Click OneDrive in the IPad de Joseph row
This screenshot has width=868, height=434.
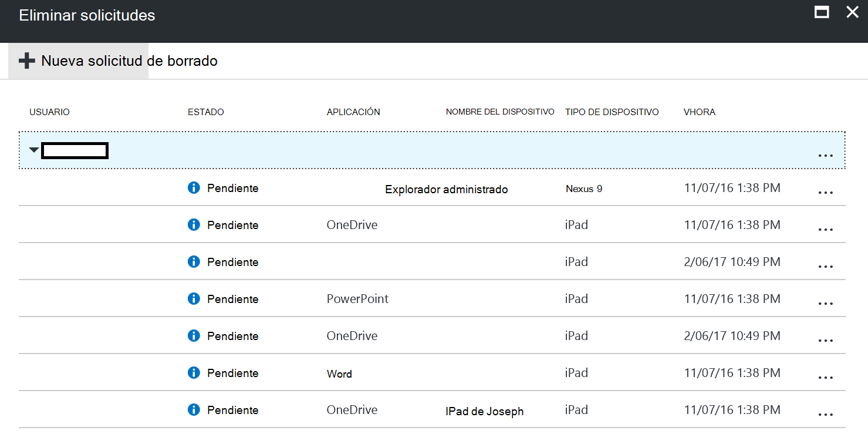pyautogui.click(x=352, y=410)
